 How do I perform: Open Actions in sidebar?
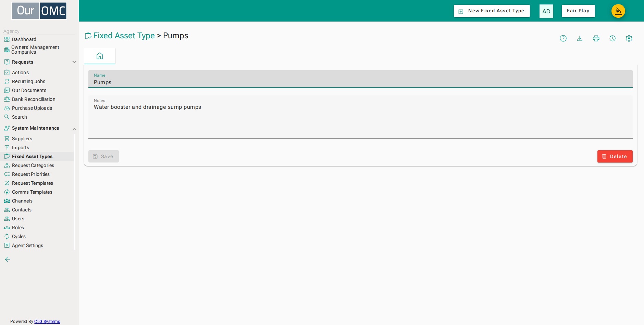20,73
